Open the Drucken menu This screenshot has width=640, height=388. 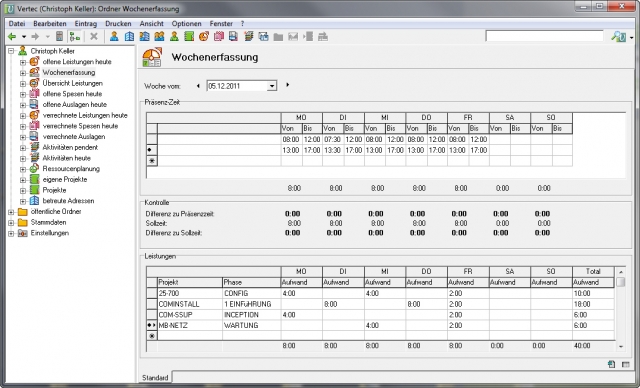(118, 24)
